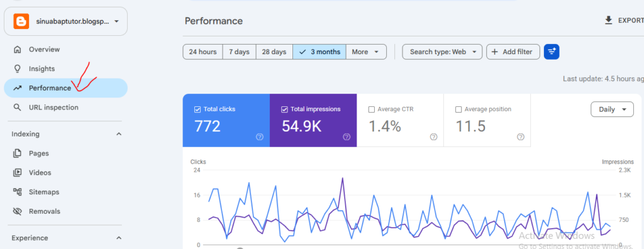The image size is (644, 249).
Task: Click the Insights lightbulb icon
Action: 17,69
